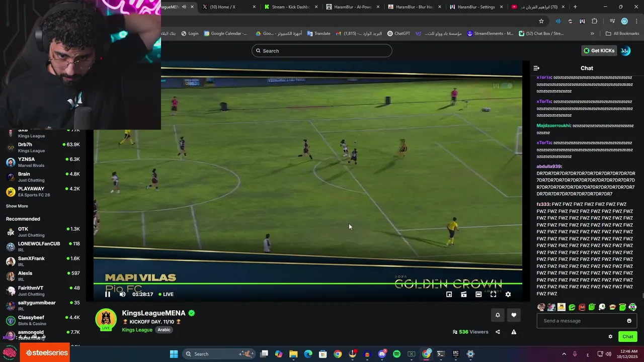Click username abdulla939 in chat
Screen dimensions: 644x362
(x=549, y=166)
